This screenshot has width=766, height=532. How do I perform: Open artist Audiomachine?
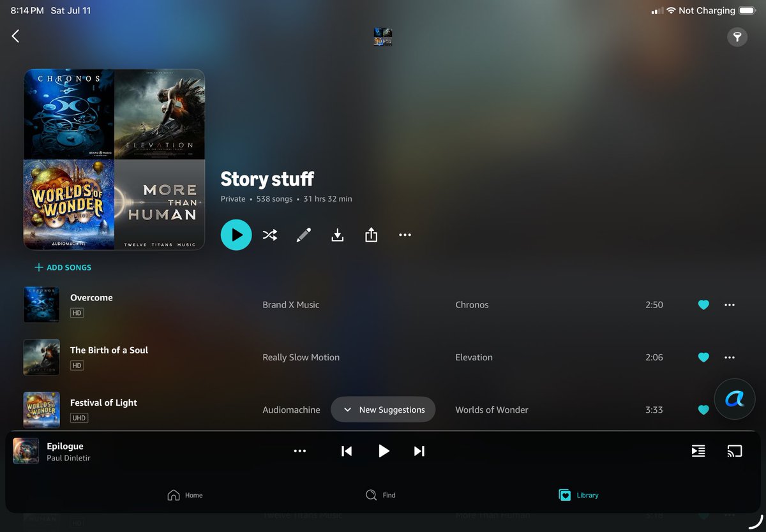[x=291, y=410]
